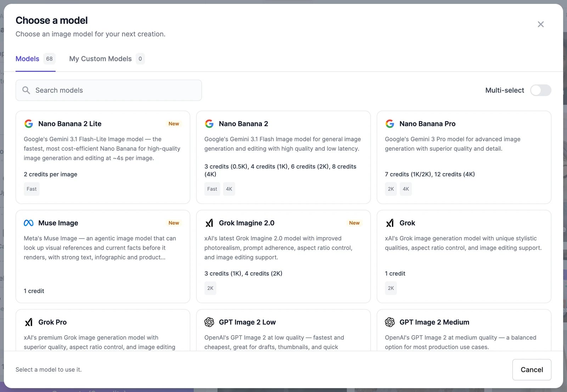Click the Google logo beside Nano Banana 2 title

[209, 124]
